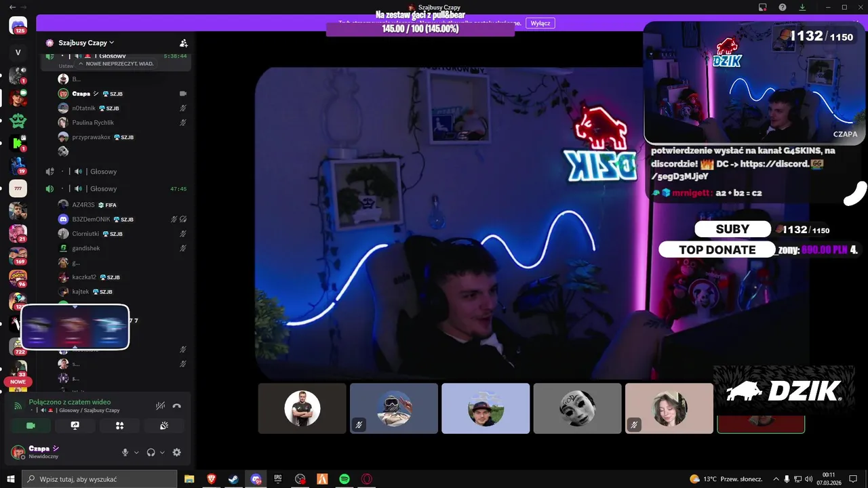Image resolution: width=868 pixels, height=488 pixels.
Task: Click Połączono z czatem wideo status text
Action: click(70, 402)
